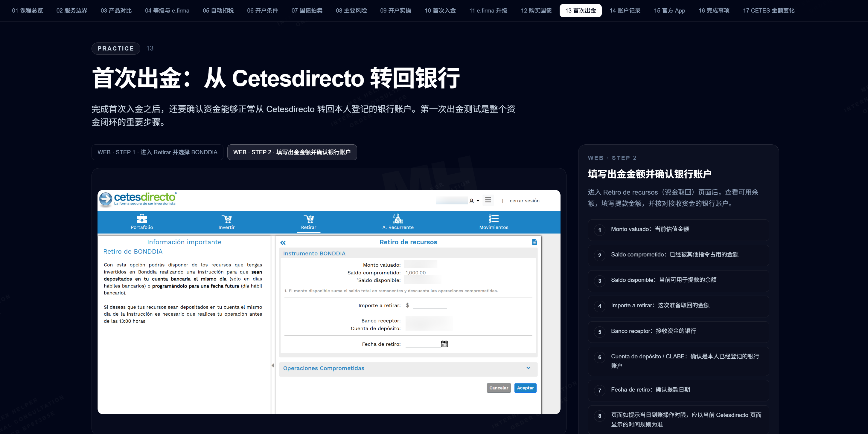Click the Saldo comprometido value 1,000.00
The height and width of the screenshot is (434, 868).
tap(415, 273)
